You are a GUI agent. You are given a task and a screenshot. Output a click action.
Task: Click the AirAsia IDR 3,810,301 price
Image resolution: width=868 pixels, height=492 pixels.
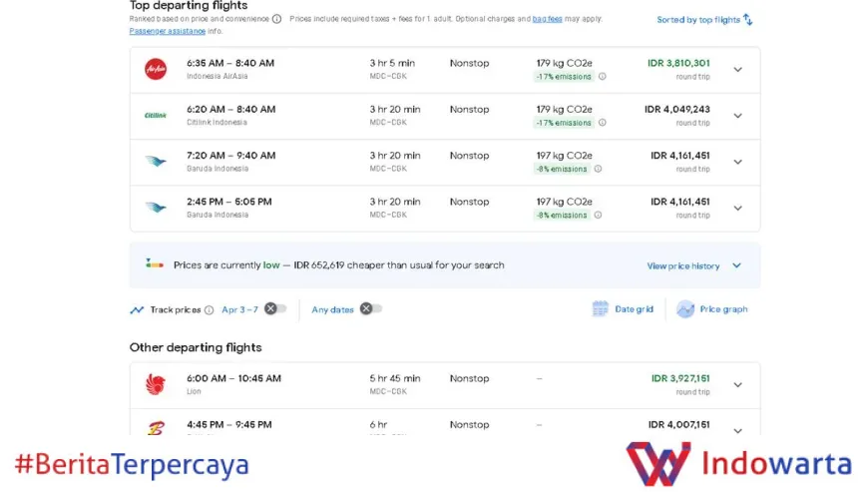678,63
